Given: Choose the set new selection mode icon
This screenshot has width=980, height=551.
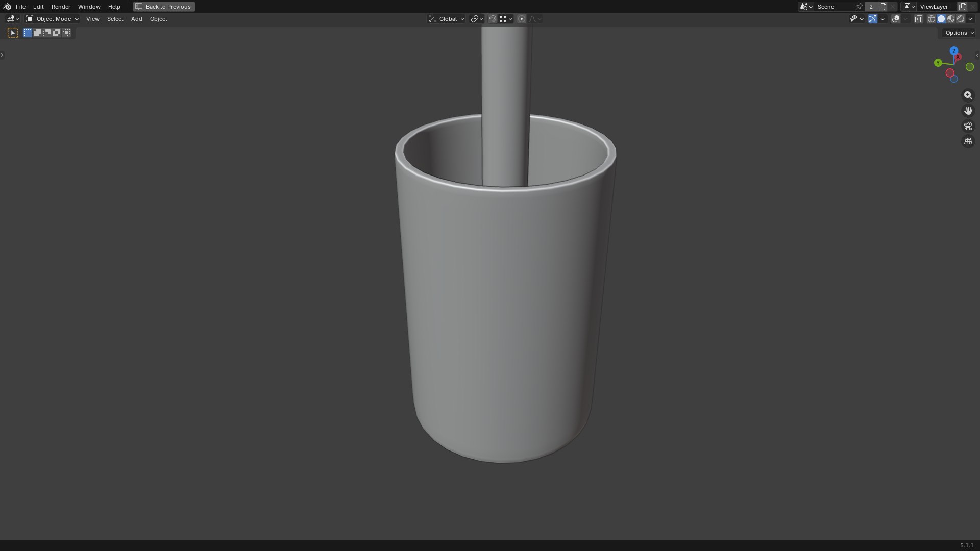Looking at the screenshot, I should (28, 33).
